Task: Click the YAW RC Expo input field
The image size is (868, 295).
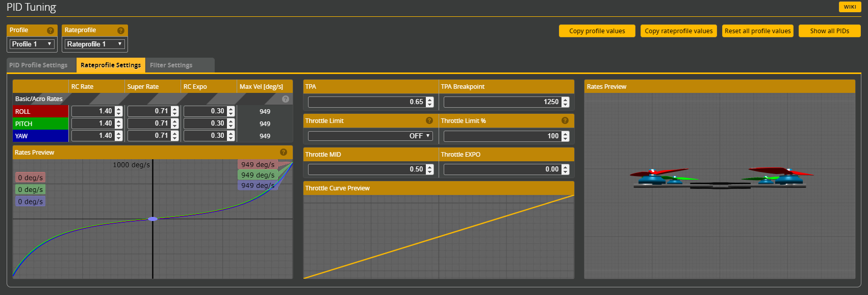Action: click(205, 136)
